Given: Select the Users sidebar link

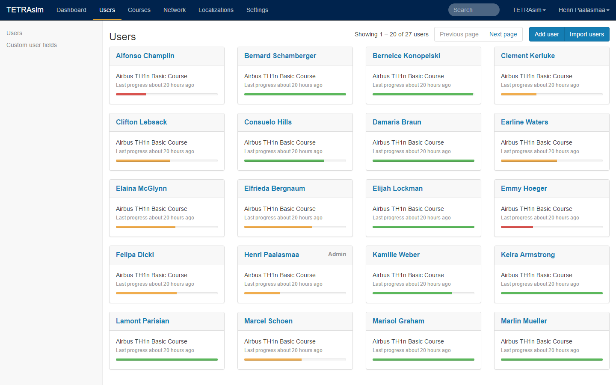Looking at the screenshot, I should (x=14, y=33).
